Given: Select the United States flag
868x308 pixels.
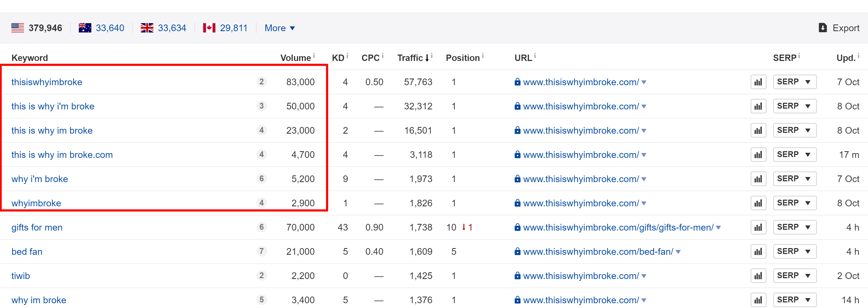Looking at the screenshot, I should tap(18, 28).
